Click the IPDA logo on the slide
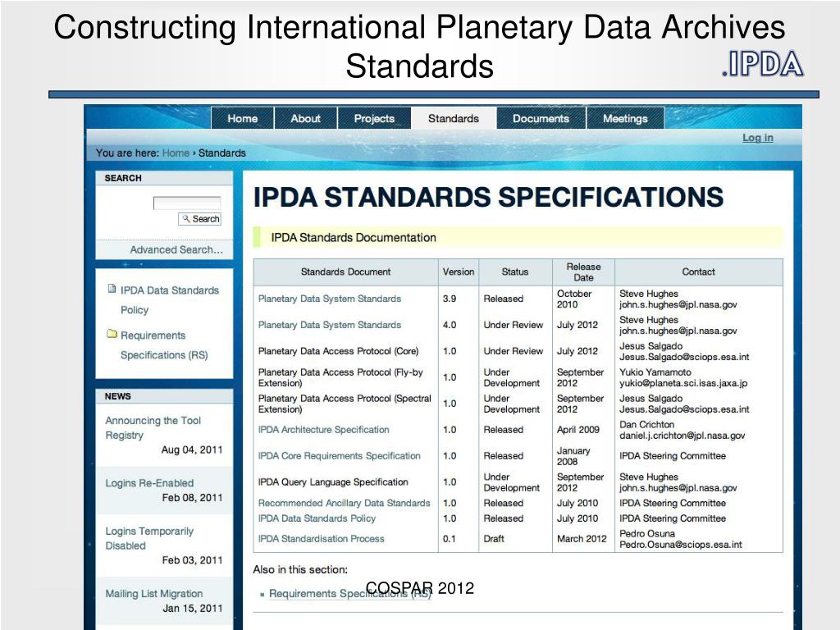 tap(762, 64)
